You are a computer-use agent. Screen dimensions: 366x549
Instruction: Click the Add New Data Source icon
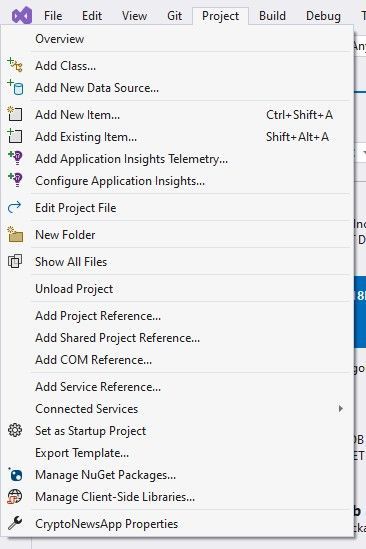pos(15,87)
